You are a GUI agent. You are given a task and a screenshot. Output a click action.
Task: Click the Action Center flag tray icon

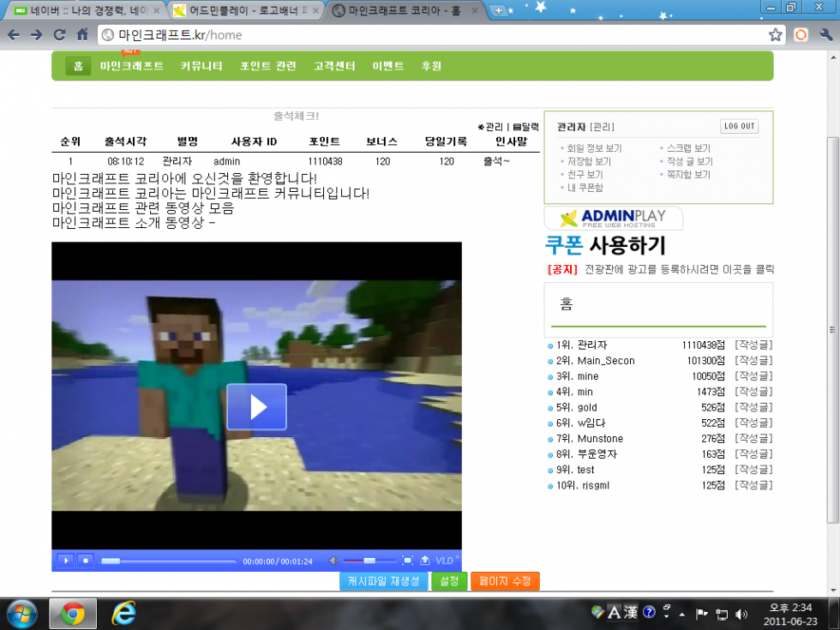(702, 614)
